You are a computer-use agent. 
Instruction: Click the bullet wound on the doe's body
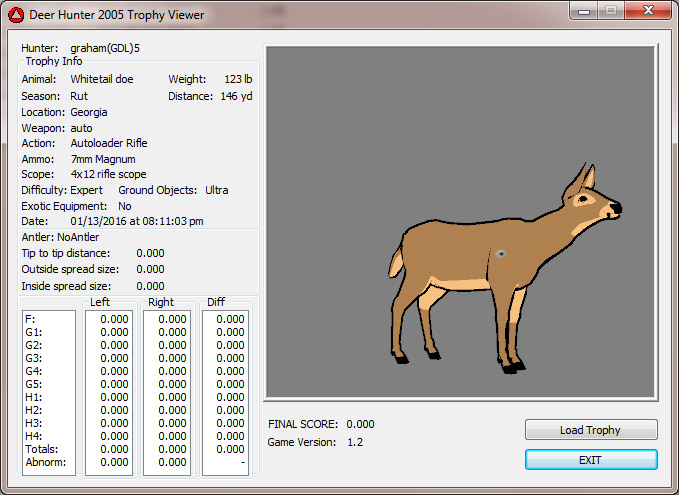coord(500,254)
